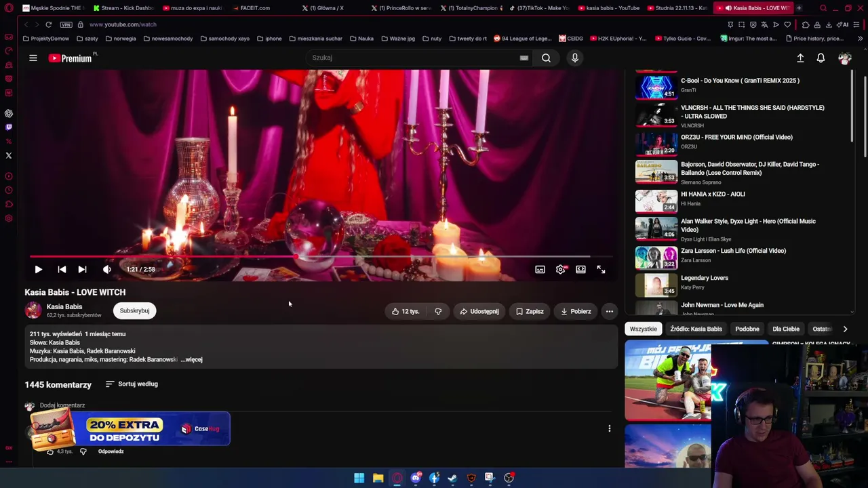Select the Źródło: Kasia Babis chip
This screenshot has width=868, height=488.
[x=696, y=329]
